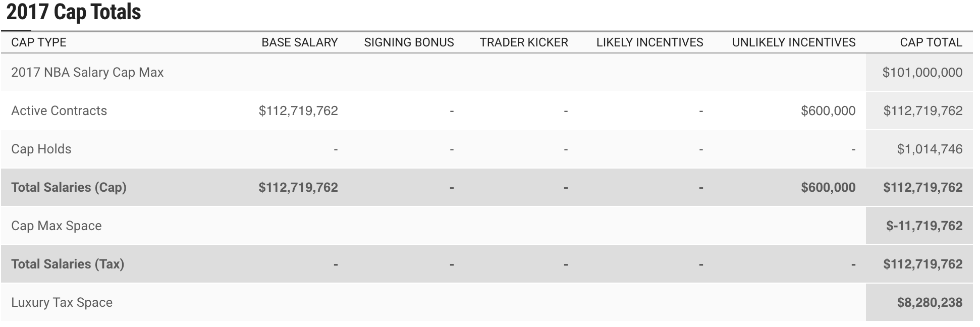Select the Cap Max Space row label
980x327 pixels.
coord(57,226)
